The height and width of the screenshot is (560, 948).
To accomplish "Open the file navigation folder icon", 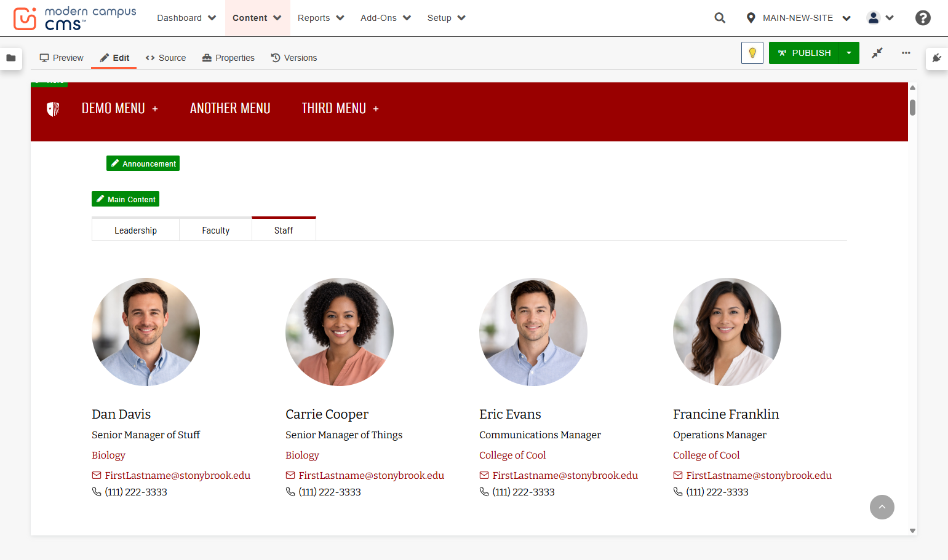I will click(x=11, y=58).
